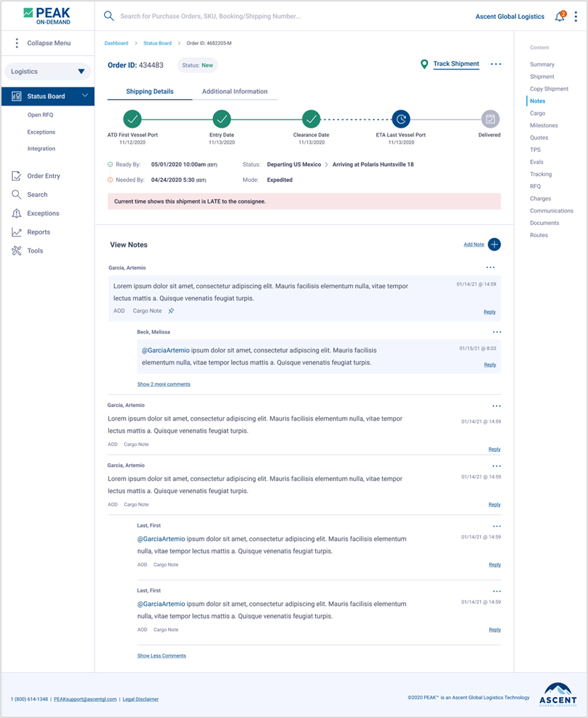Screen dimensions: 588x718
Task: Click the search input field
Action: [269, 16]
